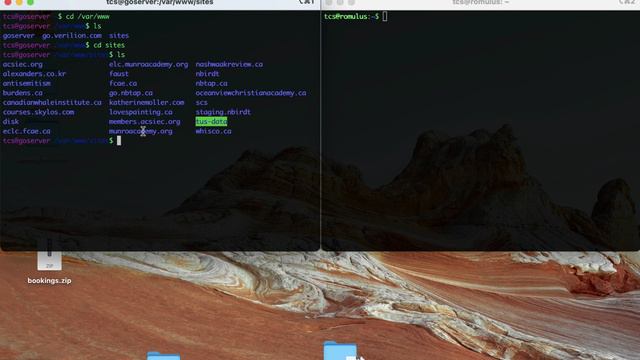640x360 pixels.
Task: Click the 'scs' directory name
Action: (x=201, y=102)
